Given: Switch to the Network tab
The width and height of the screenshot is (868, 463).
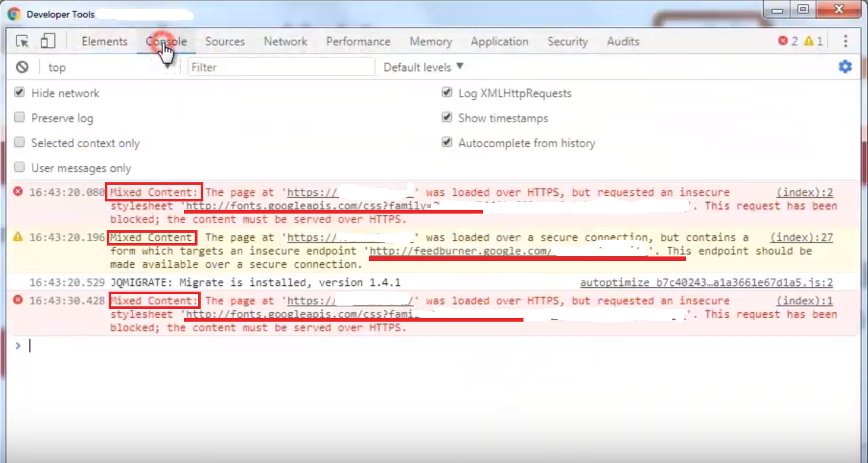Looking at the screenshot, I should tap(286, 42).
